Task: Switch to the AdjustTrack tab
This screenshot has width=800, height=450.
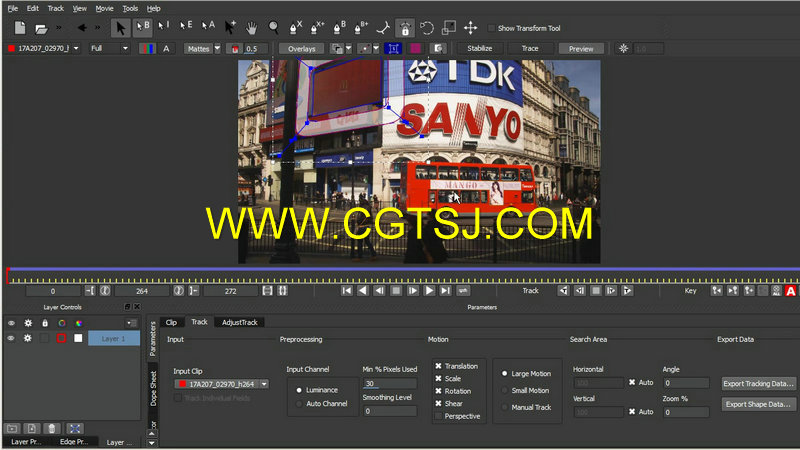Action: point(240,322)
